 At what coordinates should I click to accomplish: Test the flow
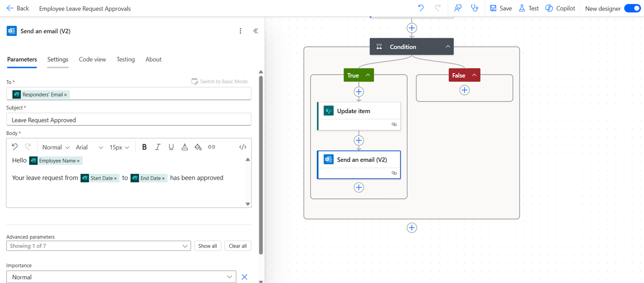click(529, 8)
